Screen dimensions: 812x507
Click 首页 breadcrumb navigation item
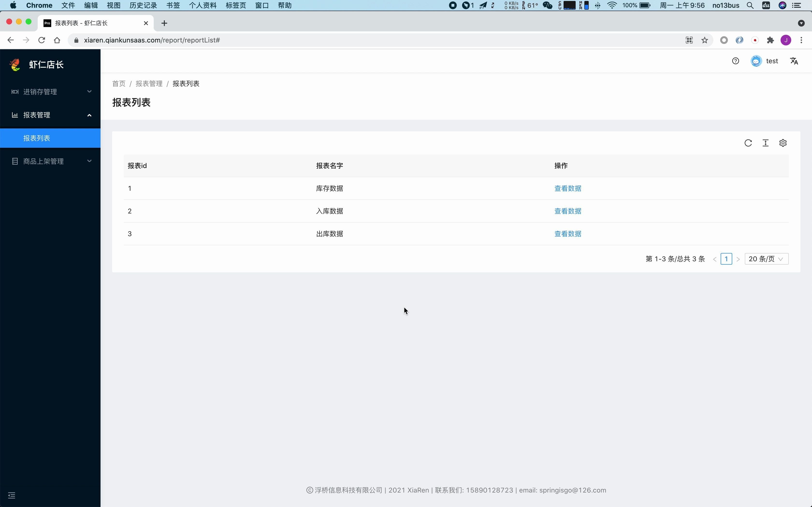(119, 84)
